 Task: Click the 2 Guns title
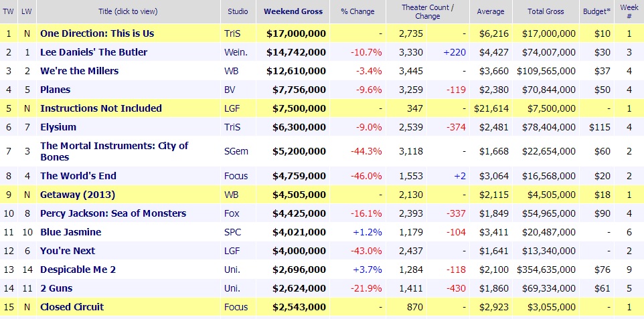coord(56,288)
